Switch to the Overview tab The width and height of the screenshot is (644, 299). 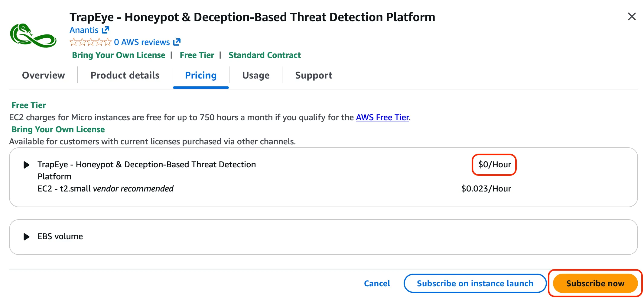44,75
